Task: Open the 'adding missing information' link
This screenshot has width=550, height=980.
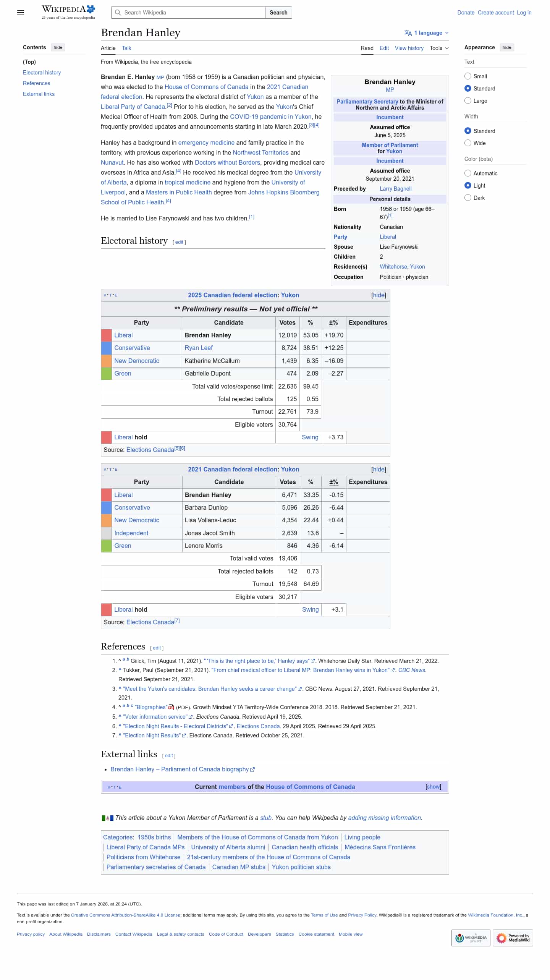Action: click(x=385, y=818)
